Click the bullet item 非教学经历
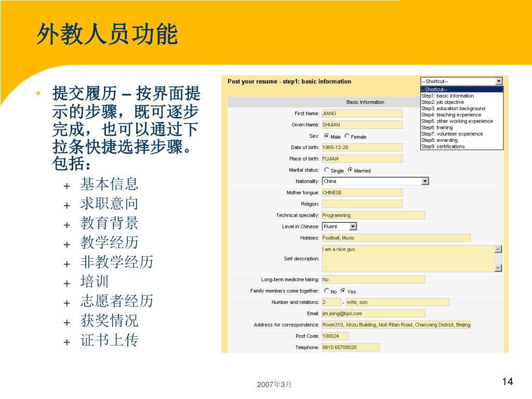Image resolution: width=532 pixels, height=399 pixels. pyautogui.click(x=117, y=262)
